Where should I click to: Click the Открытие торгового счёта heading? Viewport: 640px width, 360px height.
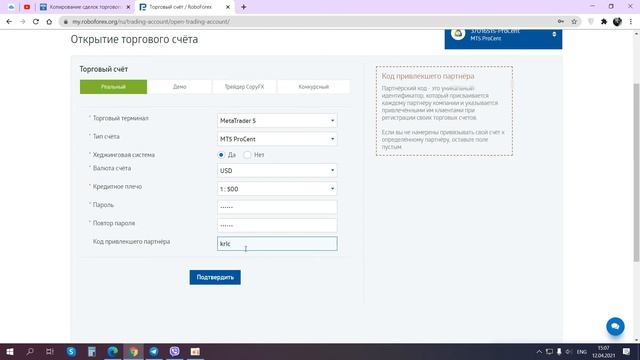[x=134, y=40]
